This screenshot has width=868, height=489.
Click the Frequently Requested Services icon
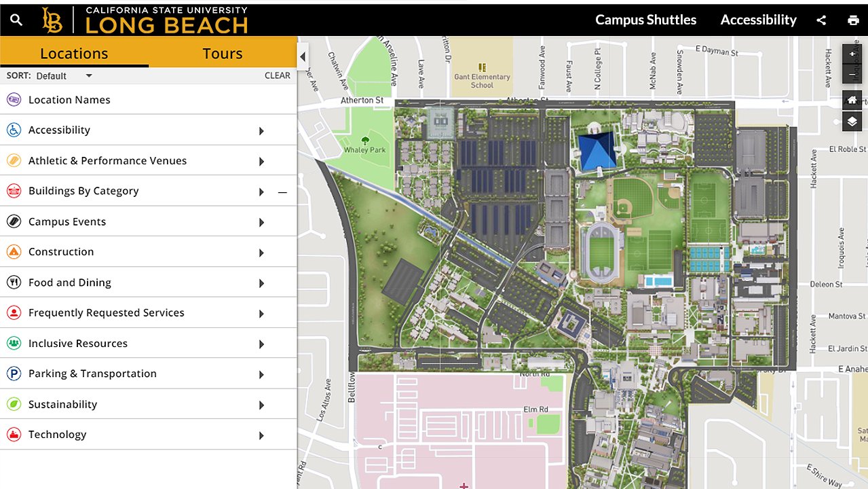(x=14, y=313)
